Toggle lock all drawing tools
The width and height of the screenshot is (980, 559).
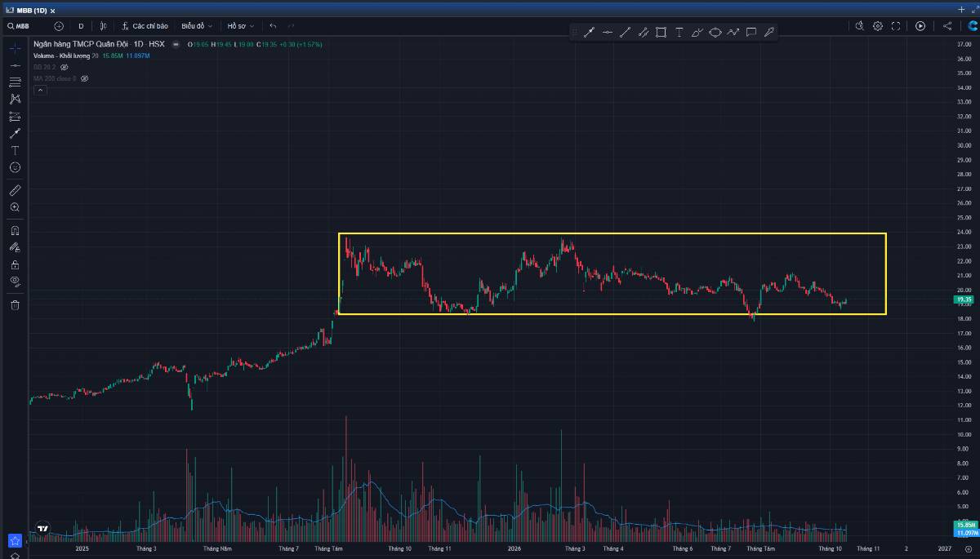pyautogui.click(x=15, y=264)
